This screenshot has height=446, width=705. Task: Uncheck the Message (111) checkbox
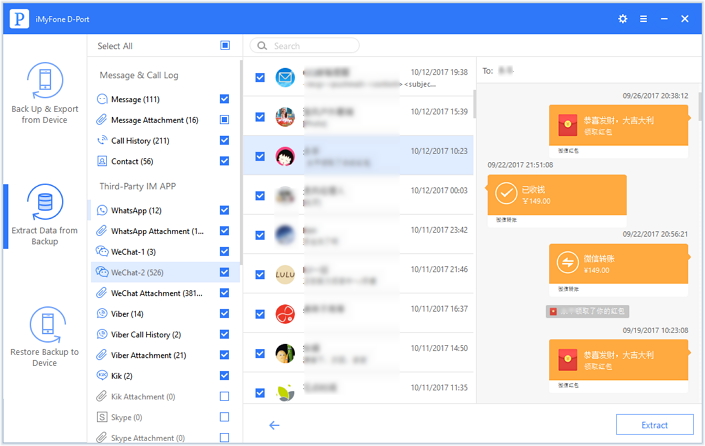pyautogui.click(x=224, y=99)
